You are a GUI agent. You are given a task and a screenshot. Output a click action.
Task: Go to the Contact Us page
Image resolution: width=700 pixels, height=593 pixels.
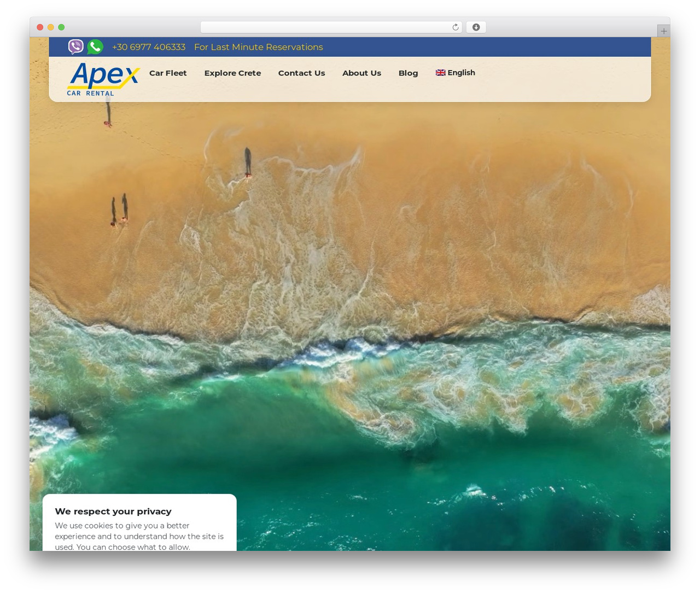point(301,73)
